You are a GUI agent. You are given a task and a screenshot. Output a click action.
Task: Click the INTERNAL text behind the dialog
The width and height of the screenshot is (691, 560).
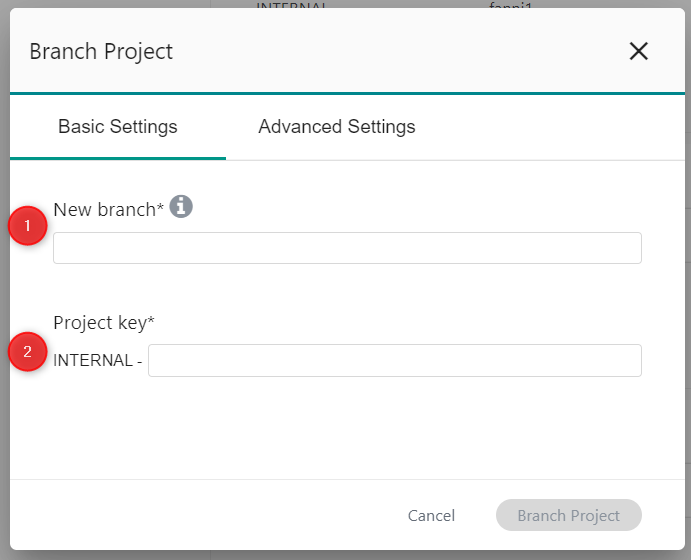[292, 4]
